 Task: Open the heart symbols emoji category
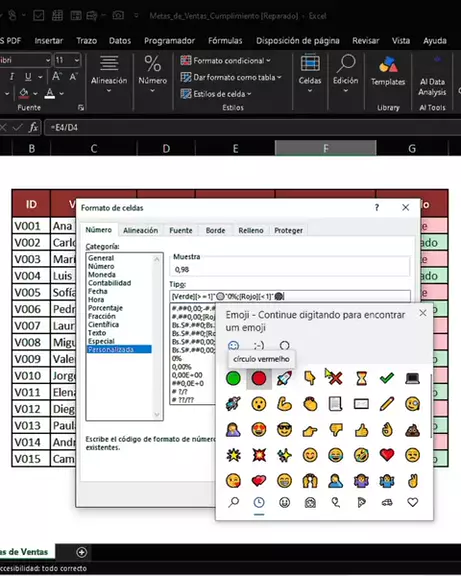tap(413, 502)
